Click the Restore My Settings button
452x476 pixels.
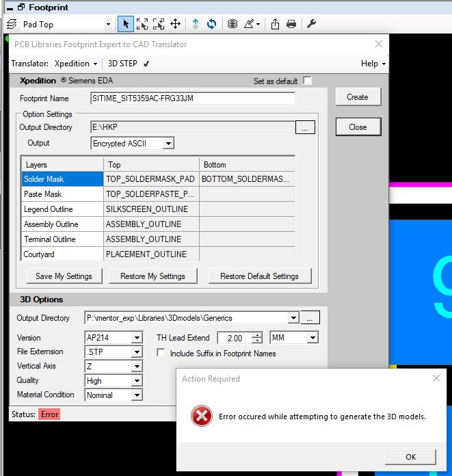[152, 276]
